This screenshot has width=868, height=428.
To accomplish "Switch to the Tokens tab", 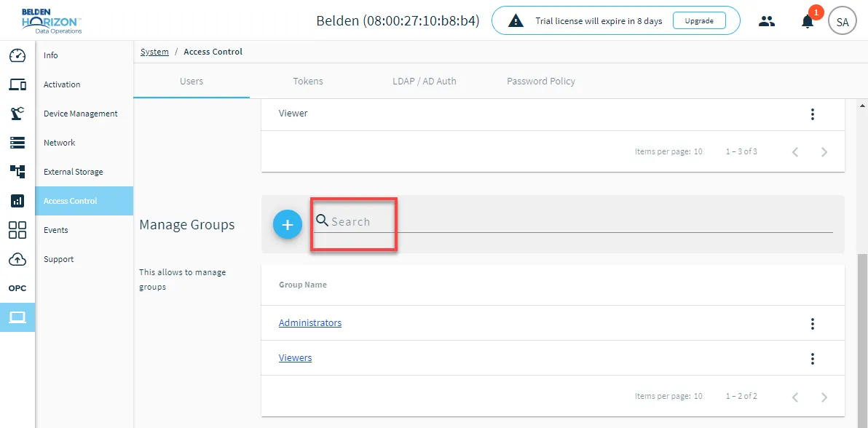I will [308, 81].
